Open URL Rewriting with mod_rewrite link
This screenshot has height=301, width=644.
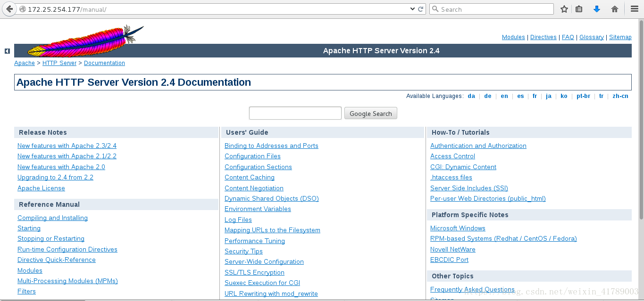(x=271, y=294)
